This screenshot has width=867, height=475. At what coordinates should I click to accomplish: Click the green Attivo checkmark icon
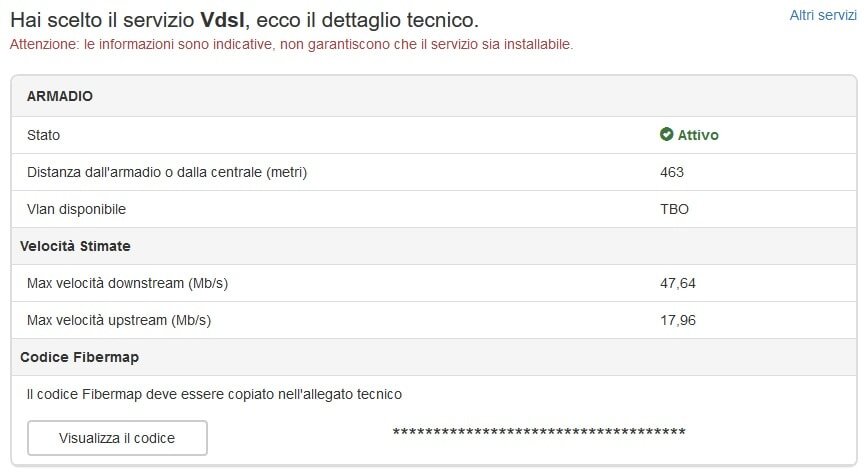[667, 135]
